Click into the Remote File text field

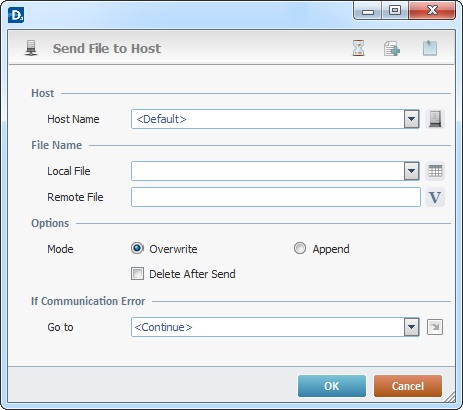(x=276, y=197)
